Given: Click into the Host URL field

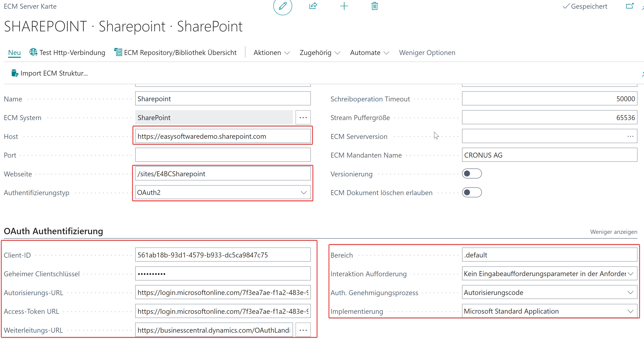Looking at the screenshot, I should pyautogui.click(x=223, y=136).
